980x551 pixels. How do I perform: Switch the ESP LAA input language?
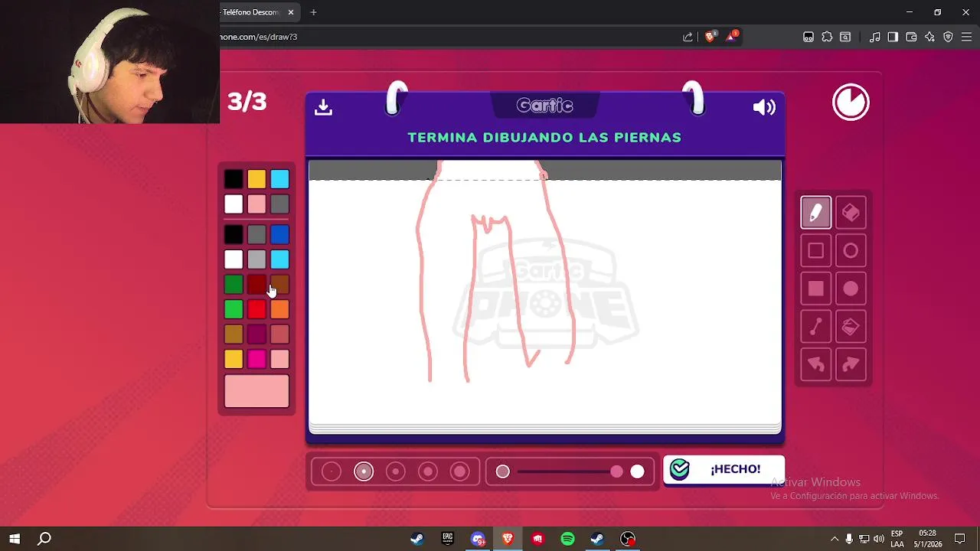pos(897,539)
